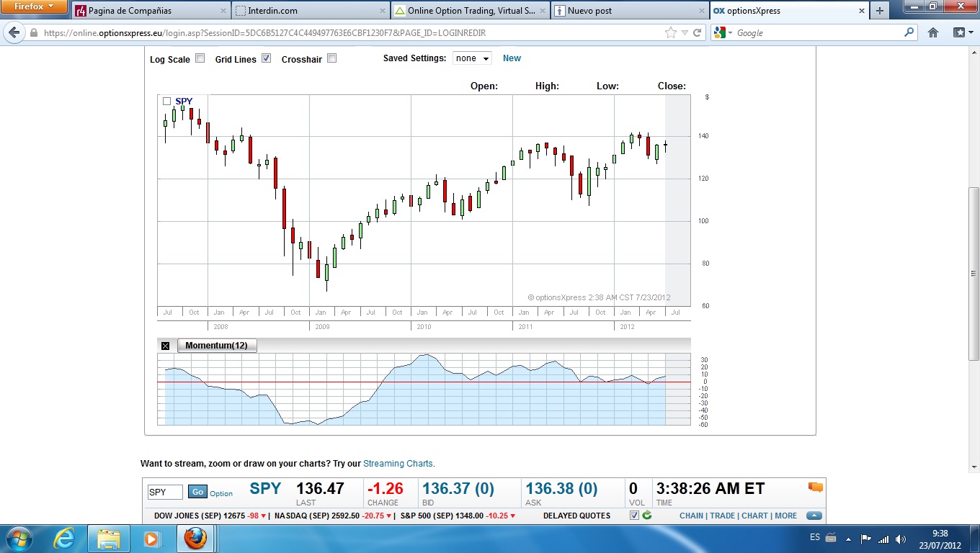Expand the quote bar with the blue arrow
Viewport: 980px width, 553px height.
coord(814,516)
